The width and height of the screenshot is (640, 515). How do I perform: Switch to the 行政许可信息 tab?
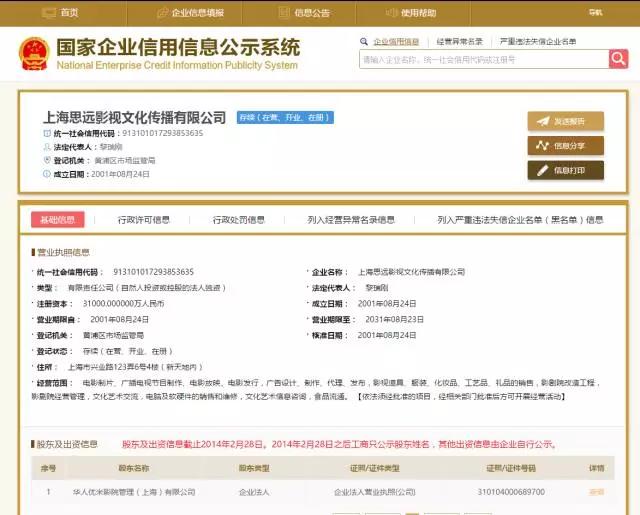[x=143, y=220]
